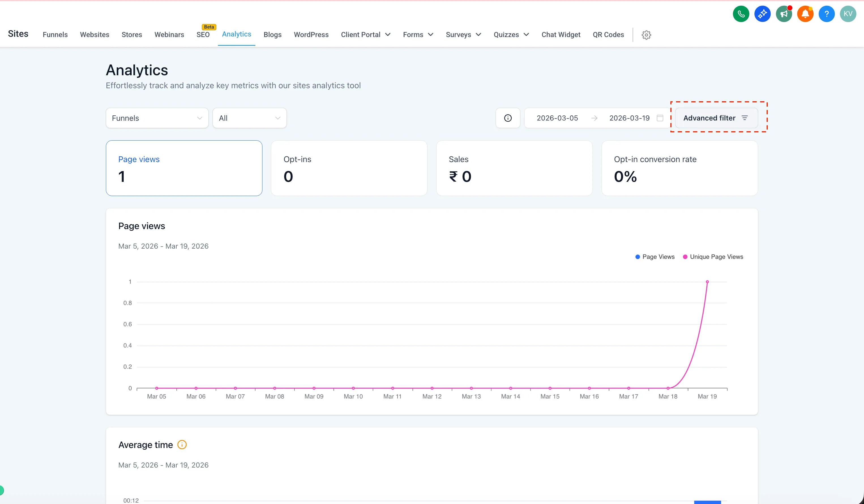Expand the All selection dropdown

(x=249, y=118)
